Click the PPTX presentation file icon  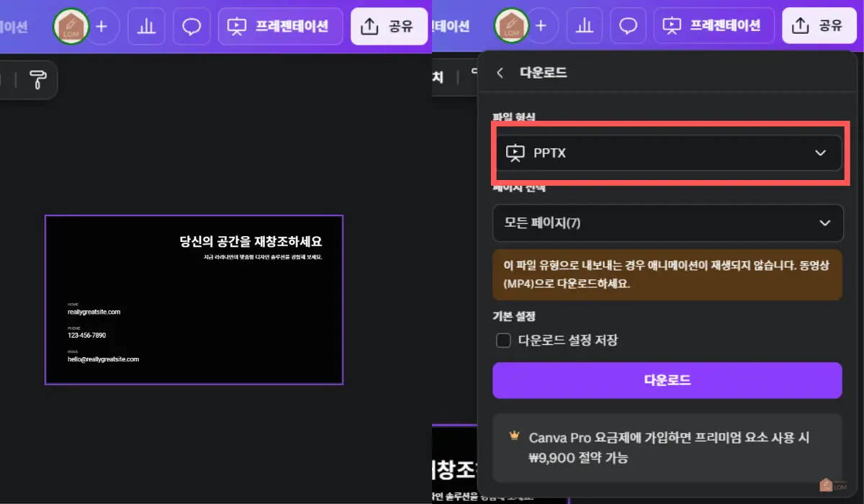516,153
